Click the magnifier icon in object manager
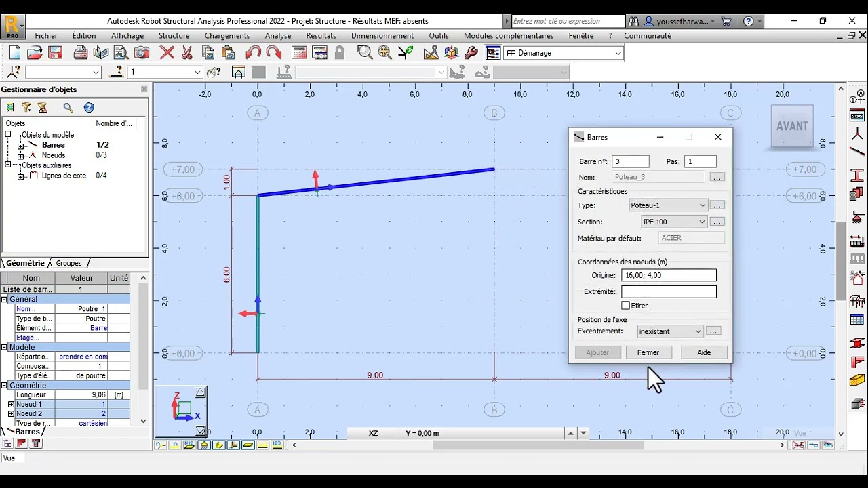868x488 pixels. point(68,108)
